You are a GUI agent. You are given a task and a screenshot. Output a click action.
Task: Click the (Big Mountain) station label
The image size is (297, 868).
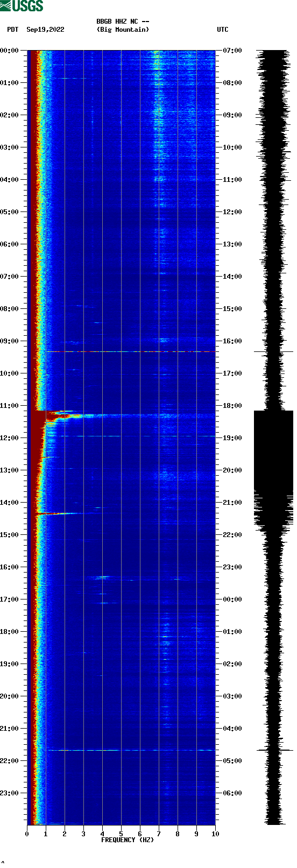(123, 30)
